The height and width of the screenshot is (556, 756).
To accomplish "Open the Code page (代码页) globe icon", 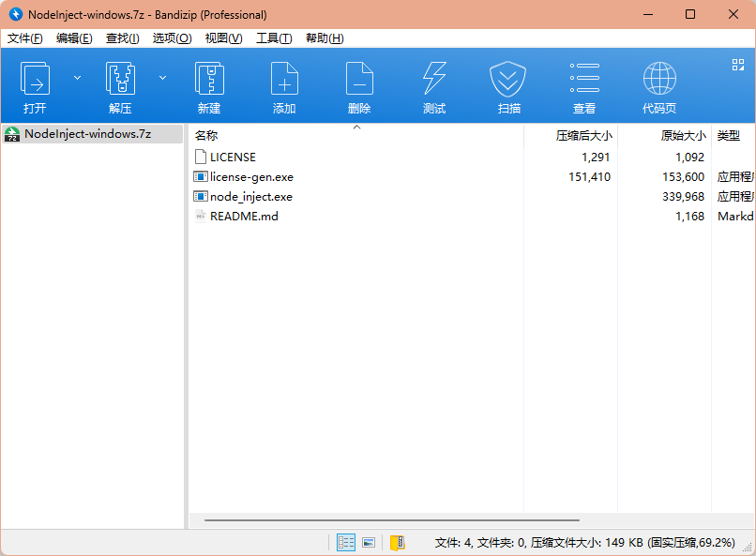I will point(659,80).
